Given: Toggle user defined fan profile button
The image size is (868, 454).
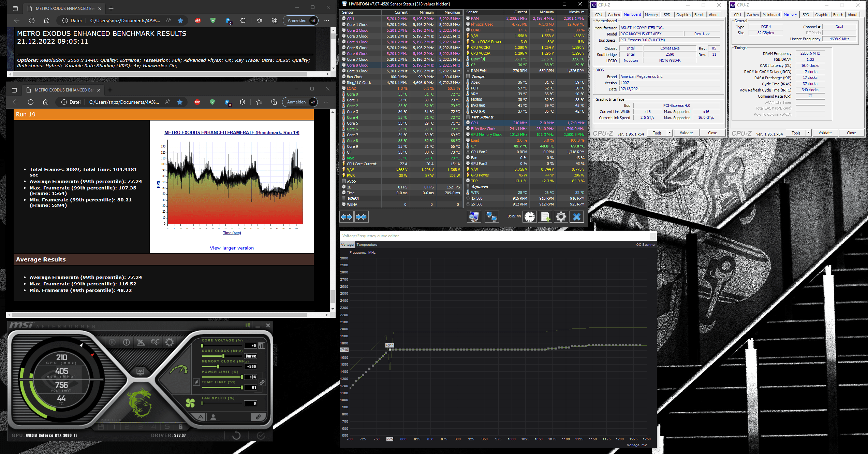Looking at the screenshot, I should click(x=214, y=417).
